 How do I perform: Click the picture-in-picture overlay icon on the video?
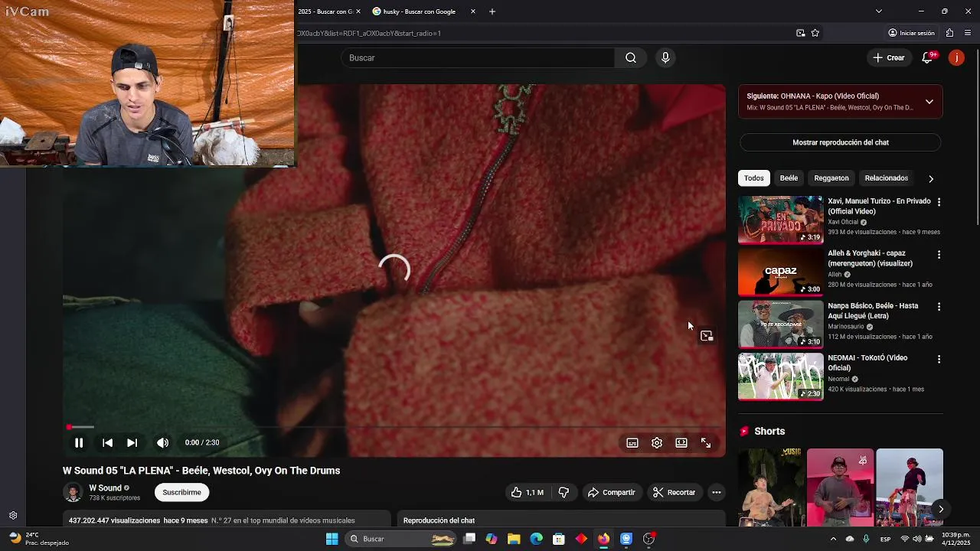click(707, 336)
